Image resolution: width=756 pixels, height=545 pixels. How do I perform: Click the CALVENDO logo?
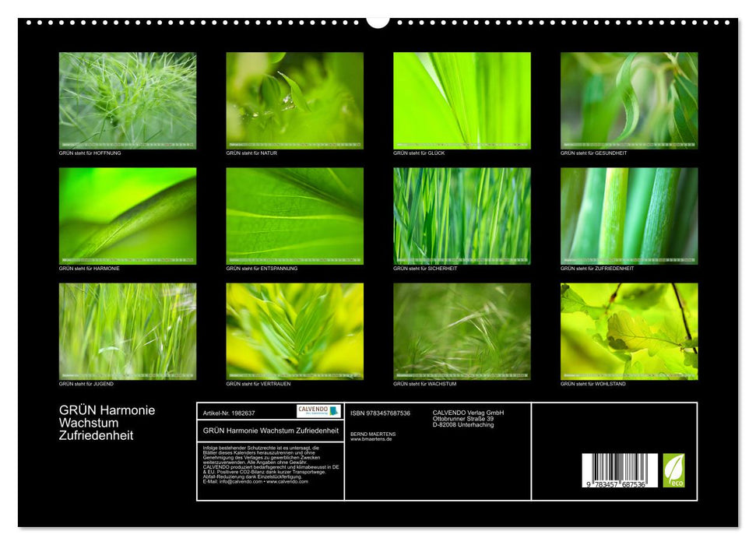click(x=318, y=411)
